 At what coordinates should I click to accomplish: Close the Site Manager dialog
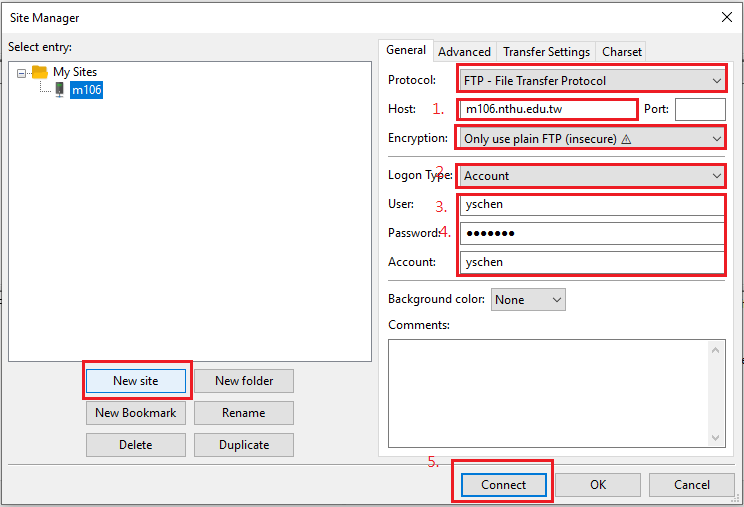[x=725, y=17]
